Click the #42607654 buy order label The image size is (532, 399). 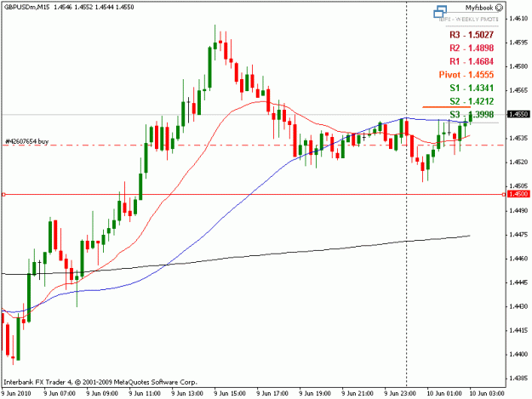point(26,141)
